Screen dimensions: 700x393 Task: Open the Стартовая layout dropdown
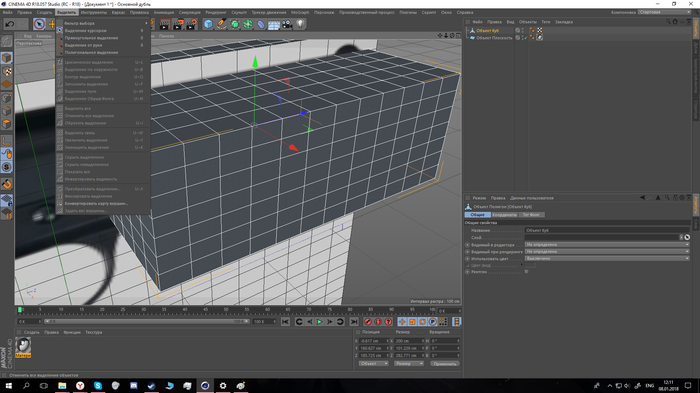(664, 12)
